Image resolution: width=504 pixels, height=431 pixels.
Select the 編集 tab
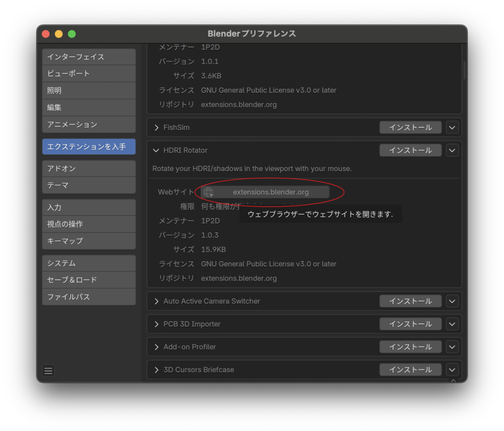click(x=89, y=107)
